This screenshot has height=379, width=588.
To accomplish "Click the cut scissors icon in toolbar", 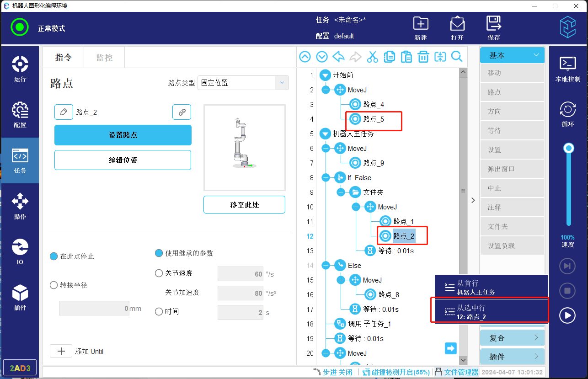I will [373, 57].
